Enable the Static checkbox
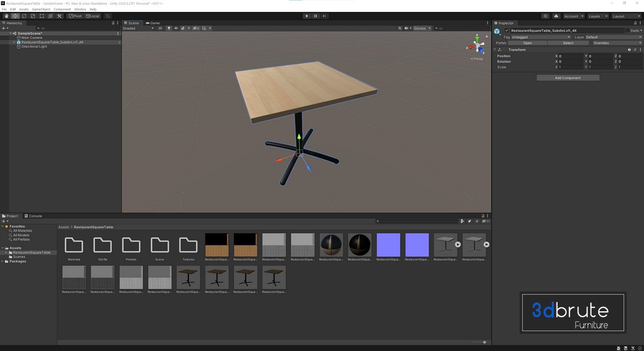This screenshot has height=351, width=644. pos(627,31)
